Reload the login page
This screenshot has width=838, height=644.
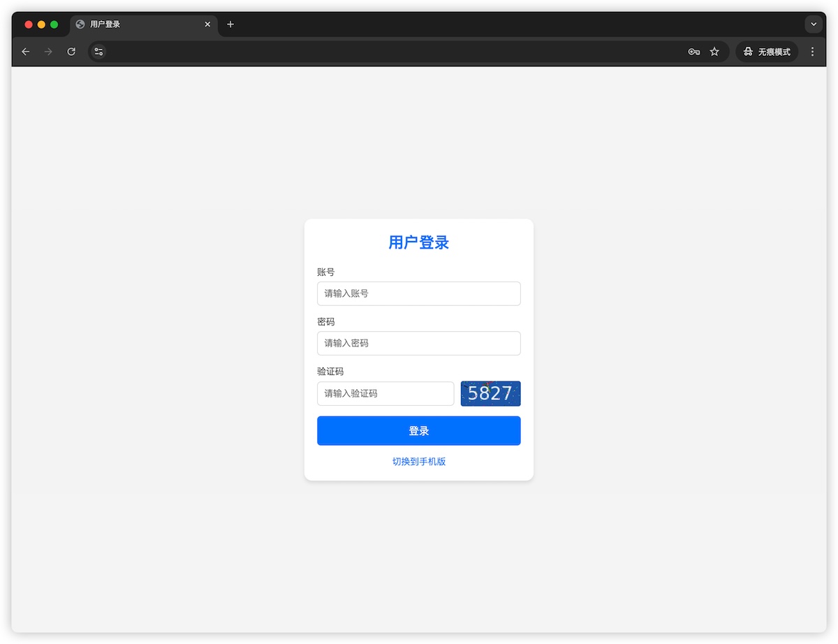(x=71, y=51)
